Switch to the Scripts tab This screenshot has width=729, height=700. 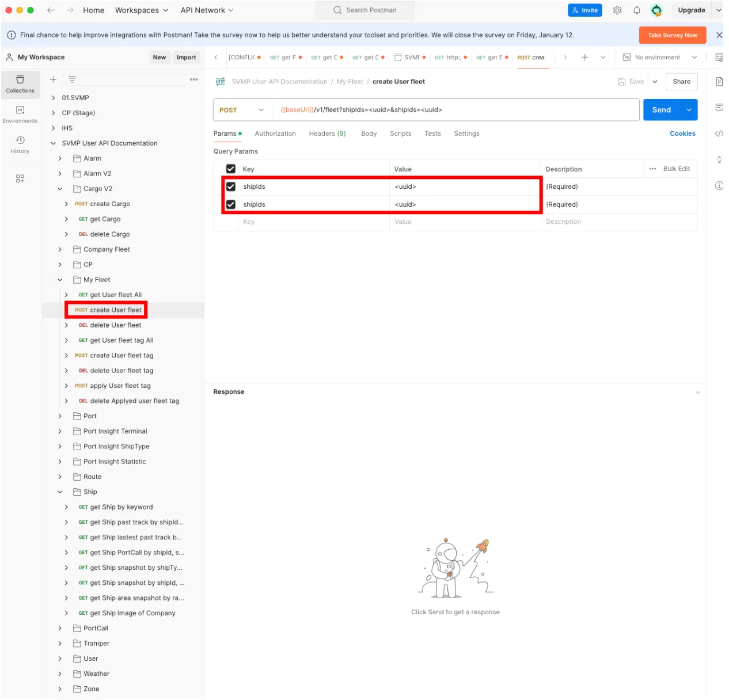pyautogui.click(x=400, y=134)
